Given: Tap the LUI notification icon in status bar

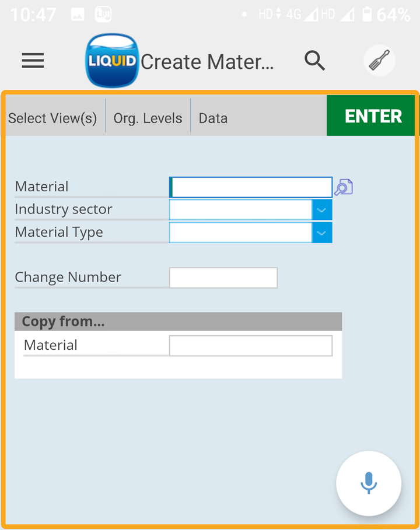Looking at the screenshot, I should tap(103, 15).
